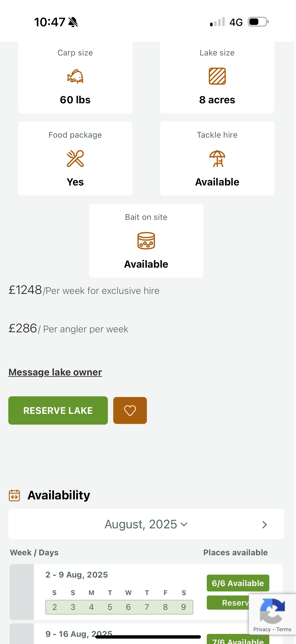Viewport: 296px width, 644px height.
Task: Toggle the heart favourite button
Action: click(130, 410)
